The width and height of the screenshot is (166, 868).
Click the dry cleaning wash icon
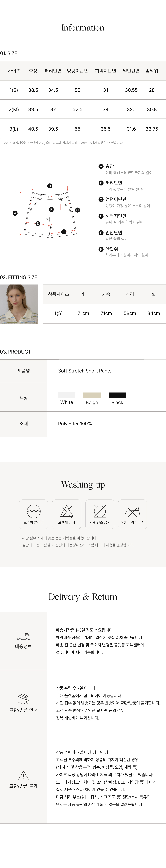[x=33, y=511]
